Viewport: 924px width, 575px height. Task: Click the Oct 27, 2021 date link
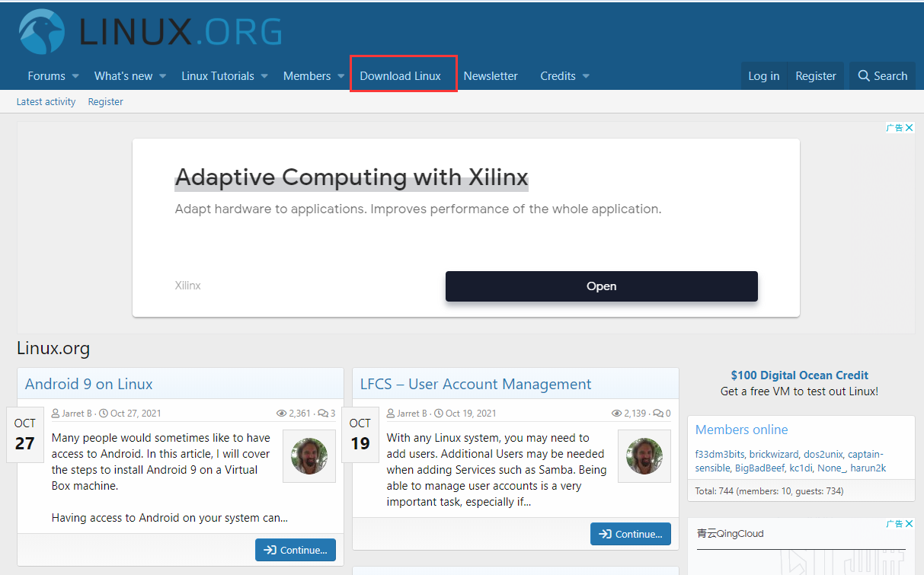pyautogui.click(x=136, y=414)
